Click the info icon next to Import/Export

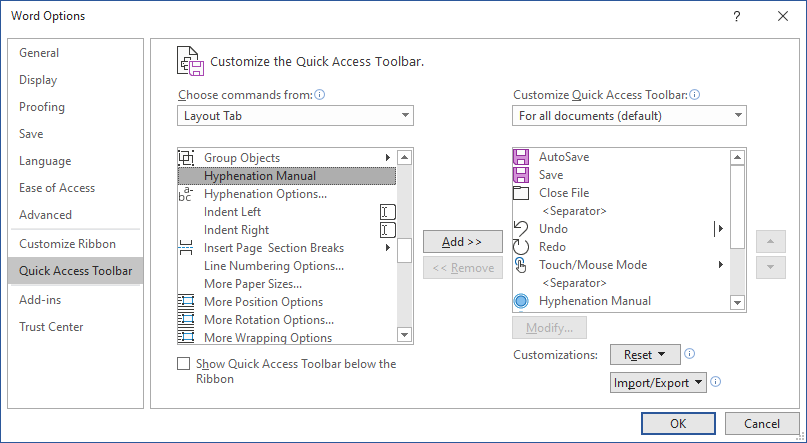pyautogui.click(x=715, y=382)
